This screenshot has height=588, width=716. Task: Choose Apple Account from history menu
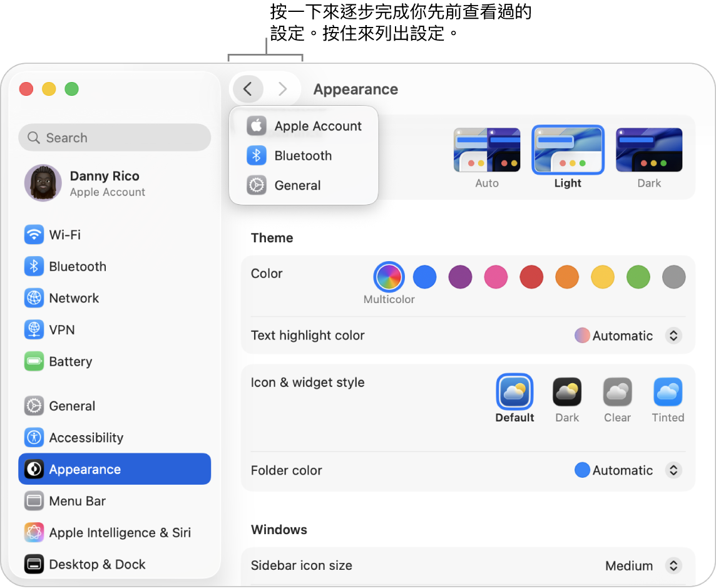click(x=317, y=126)
